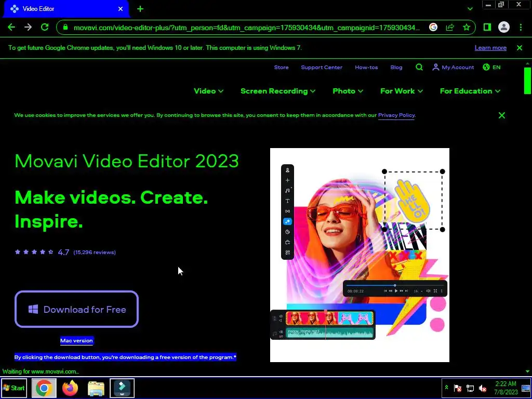The width and height of the screenshot is (532, 399).
Task: Open the site search magnifier icon
Action: click(x=419, y=67)
